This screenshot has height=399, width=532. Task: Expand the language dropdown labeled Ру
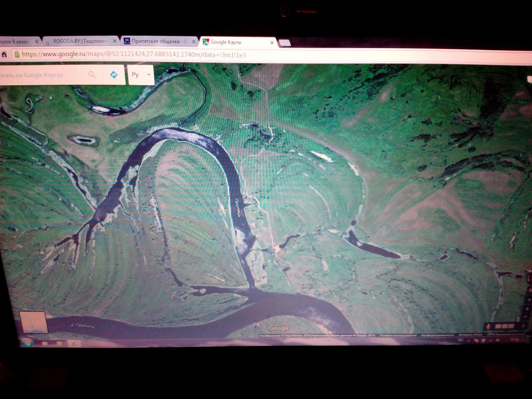pyautogui.click(x=141, y=75)
